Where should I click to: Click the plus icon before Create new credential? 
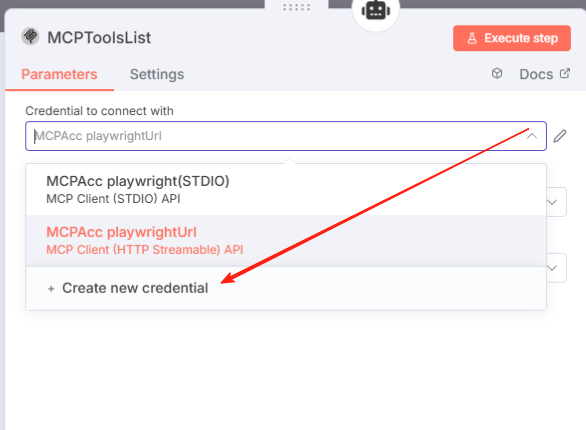(x=51, y=288)
